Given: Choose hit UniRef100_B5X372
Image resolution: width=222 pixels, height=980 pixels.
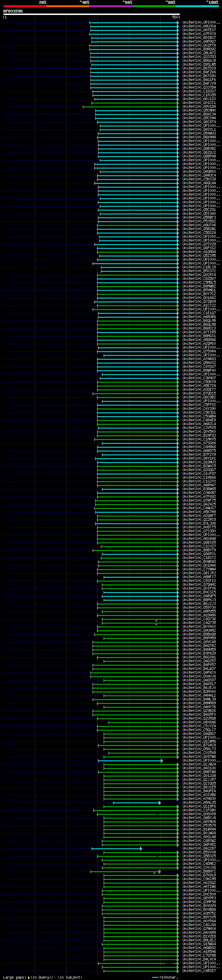Looking at the screenshot, I should pyautogui.click(x=199, y=271).
